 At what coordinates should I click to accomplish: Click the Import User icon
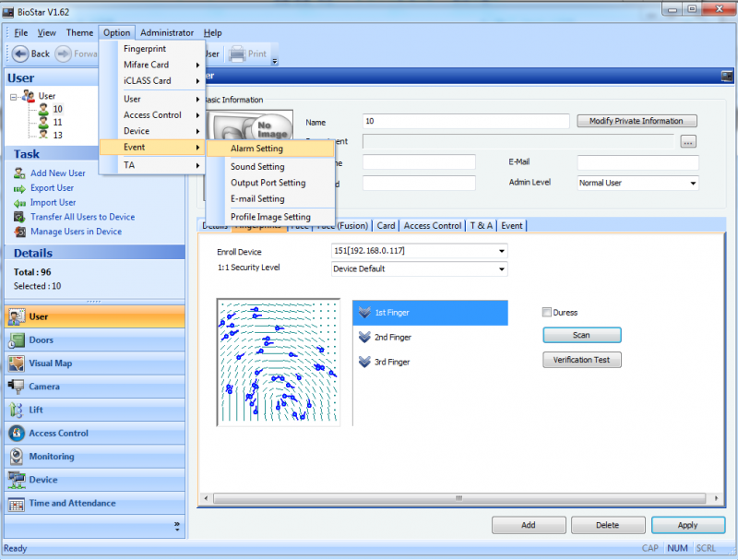tap(19, 203)
